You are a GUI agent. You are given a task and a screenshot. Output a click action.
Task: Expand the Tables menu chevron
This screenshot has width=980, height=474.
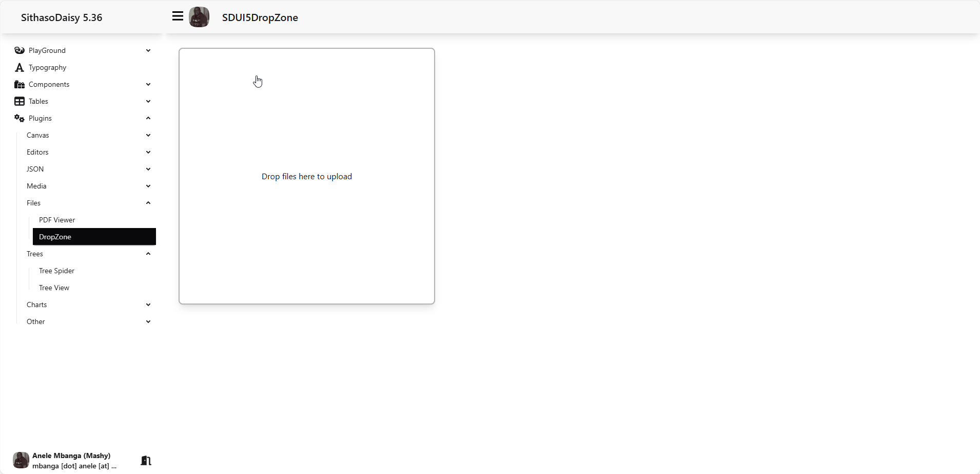(x=148, y=101)
